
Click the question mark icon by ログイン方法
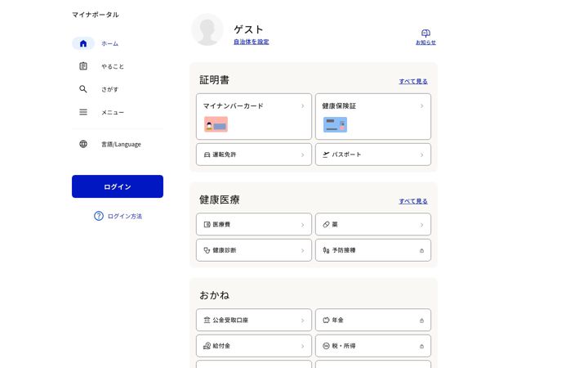pyautogui.click(x=99, y=216)
